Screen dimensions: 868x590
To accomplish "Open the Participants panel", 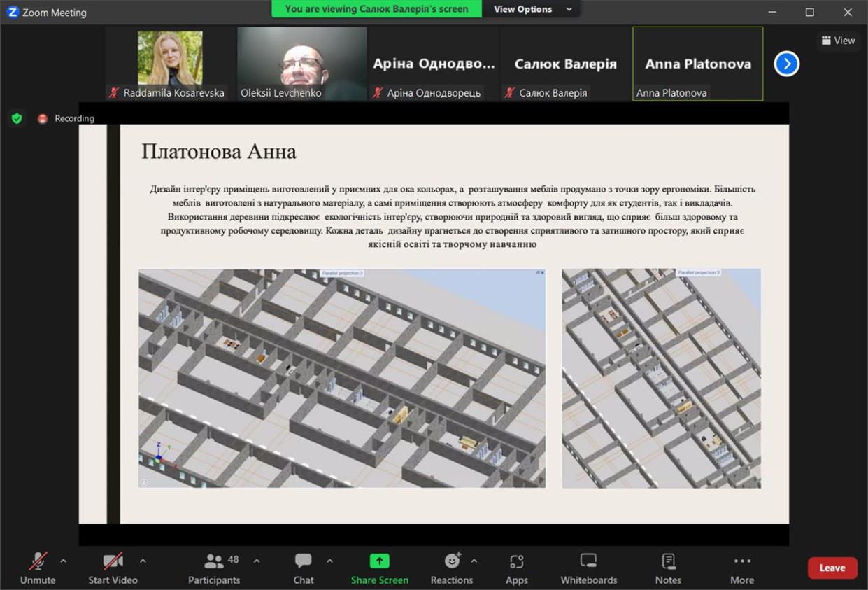I will [214, 568].
